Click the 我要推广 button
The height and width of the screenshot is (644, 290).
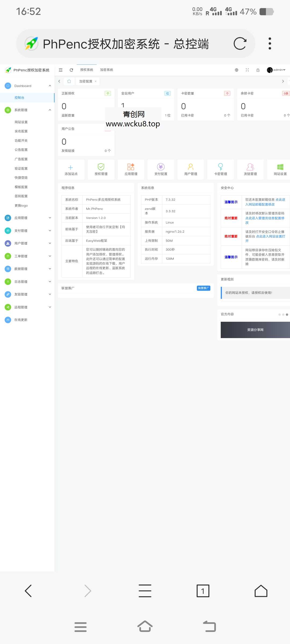point(204,288)
